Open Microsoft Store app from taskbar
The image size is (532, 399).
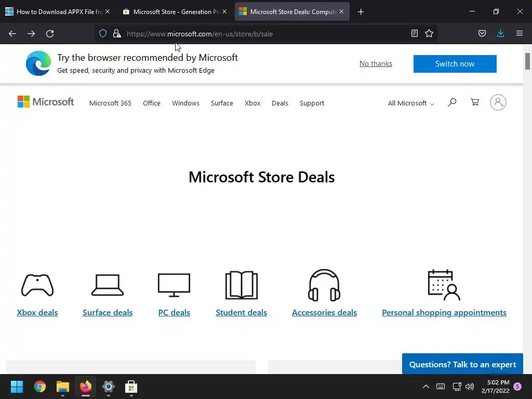(x=131, y=387)
